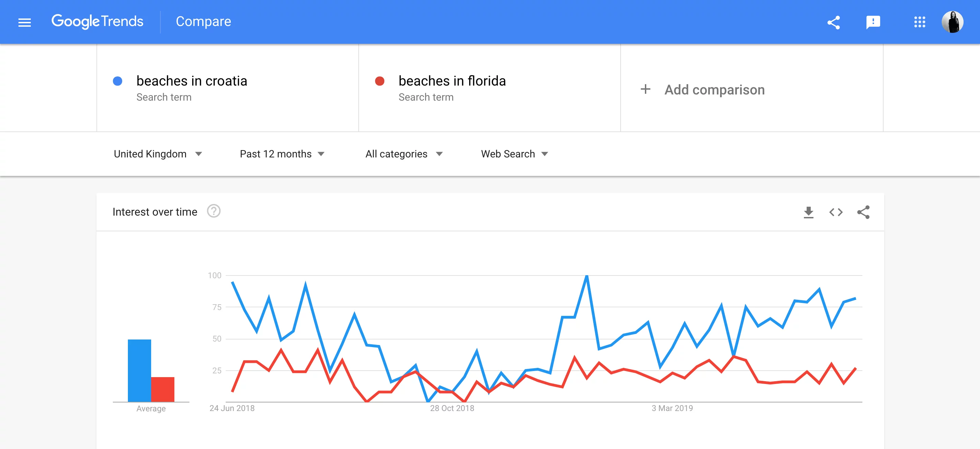This screenshot has height=449, width=980.
Task: Open Google Trends home via the logo
Action: (x=98, y=22)
